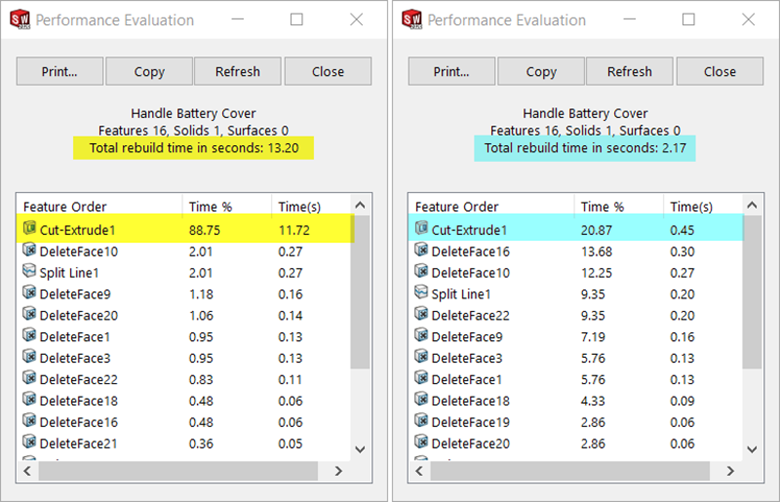This screenshot has height=502, width=780.
Task: Click the DeleteFace21 icon in left window
Action: point(30,442)
